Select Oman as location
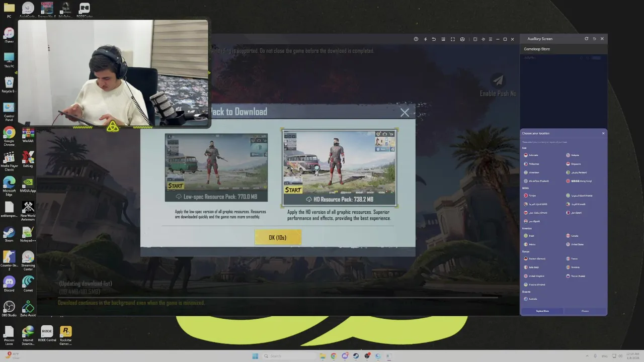The width and height of the screenshot is (644, 362). coord(535,213)
